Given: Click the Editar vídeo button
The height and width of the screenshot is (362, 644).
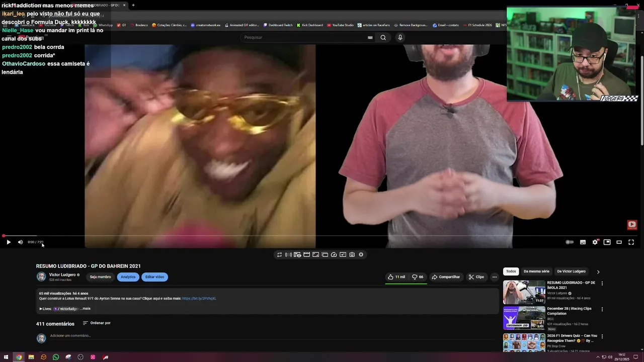Looking at the screenshot, I should click(x=154, y=277).
